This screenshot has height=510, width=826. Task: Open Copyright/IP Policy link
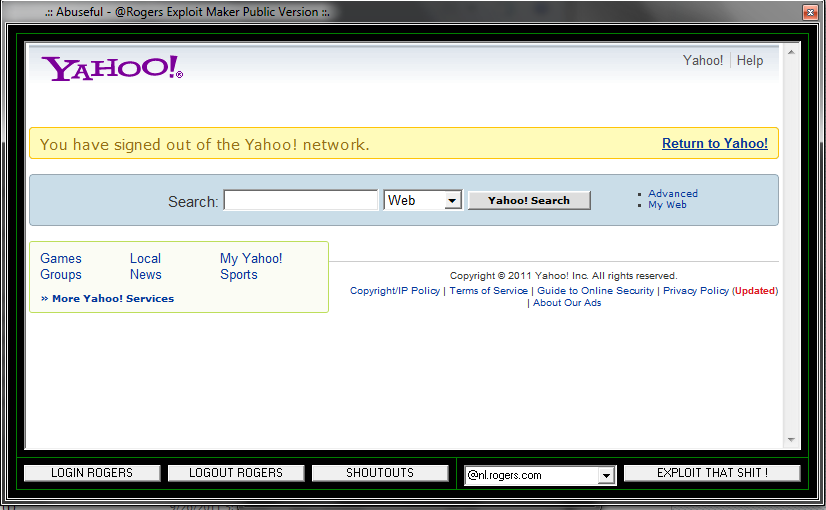(x=395, y=290)
